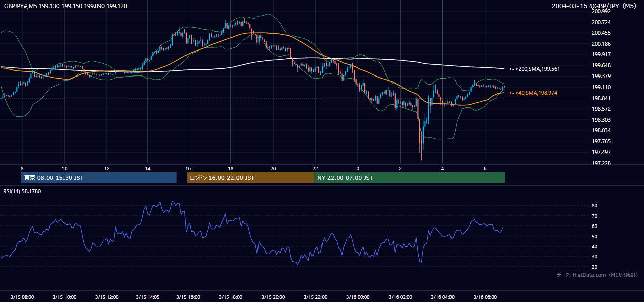Click hour label 8 below the price chart

[22, 168]
